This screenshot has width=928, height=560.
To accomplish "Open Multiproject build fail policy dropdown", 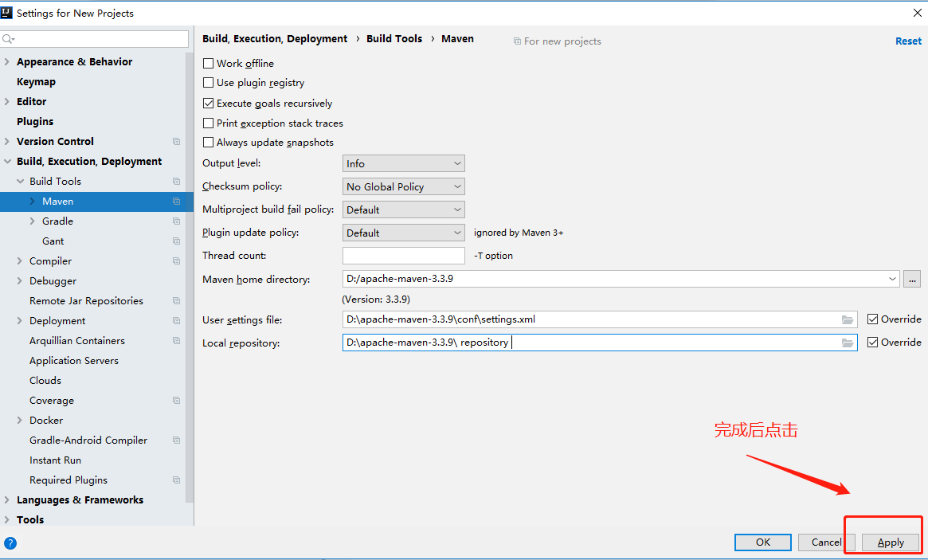I will click(404, 210).
